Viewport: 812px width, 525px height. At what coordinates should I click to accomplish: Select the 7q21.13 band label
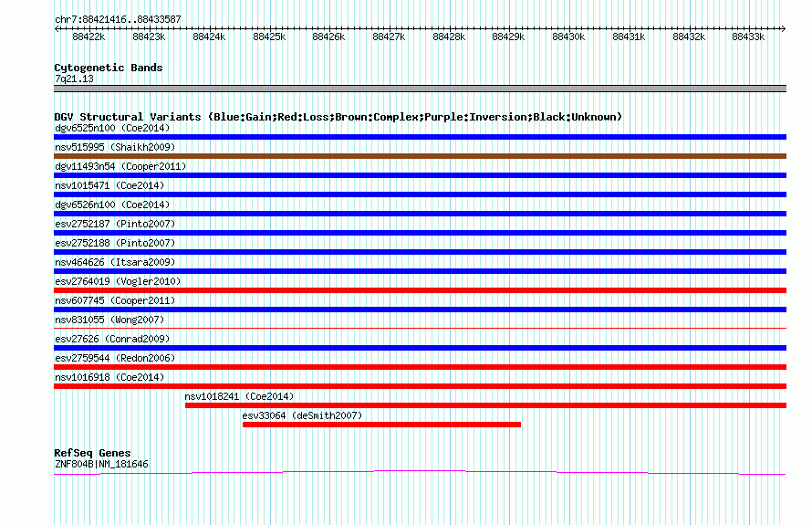pyautogui.click(x=74, y=79)
